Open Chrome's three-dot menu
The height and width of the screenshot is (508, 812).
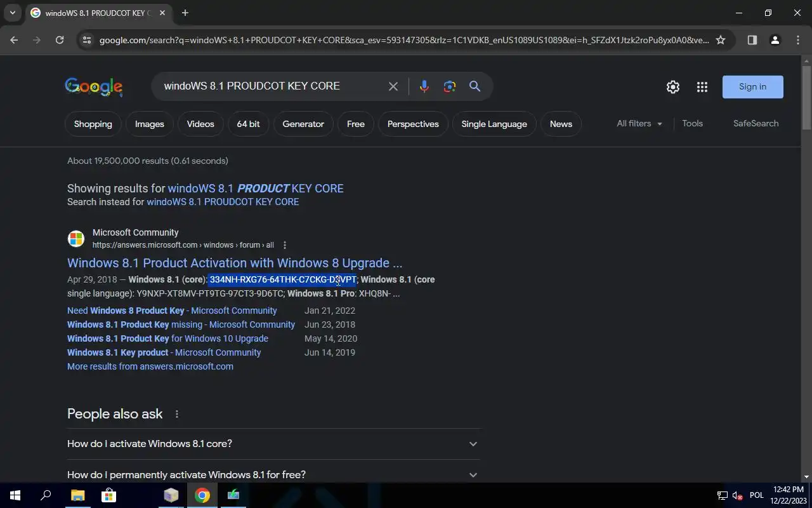point(798,40)
